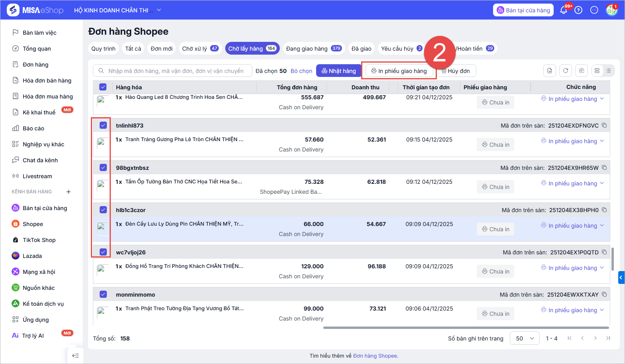
Task: Copy order code 251204EXDFNGVC
Action: pyautogui.click(x=604, y=126)
